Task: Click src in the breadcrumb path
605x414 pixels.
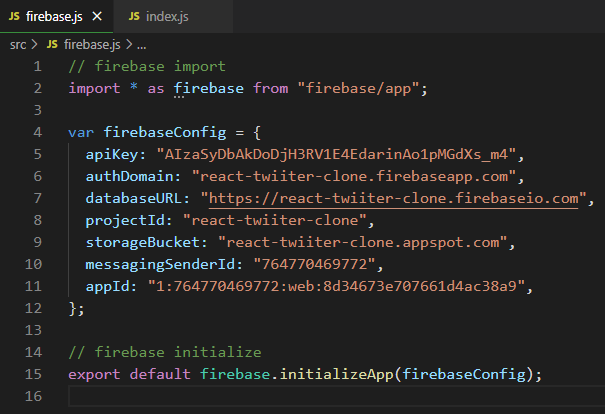Action: pos(18,45)
